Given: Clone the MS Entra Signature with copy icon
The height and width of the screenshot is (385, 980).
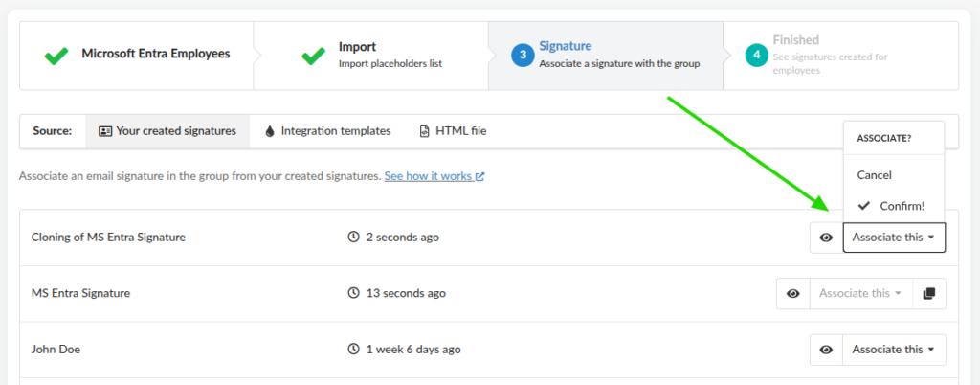Looking at the screenshot, I should coord(928,294).
